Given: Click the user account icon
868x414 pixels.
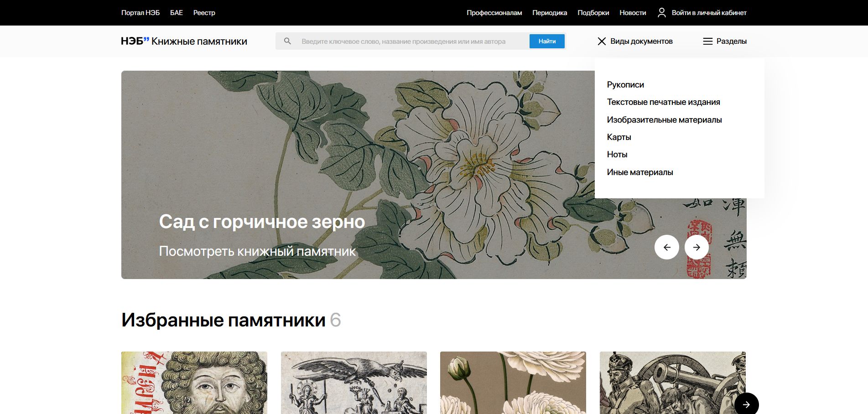Looking at the screenshot, I should pyautogui.click(x=662, y=13).
